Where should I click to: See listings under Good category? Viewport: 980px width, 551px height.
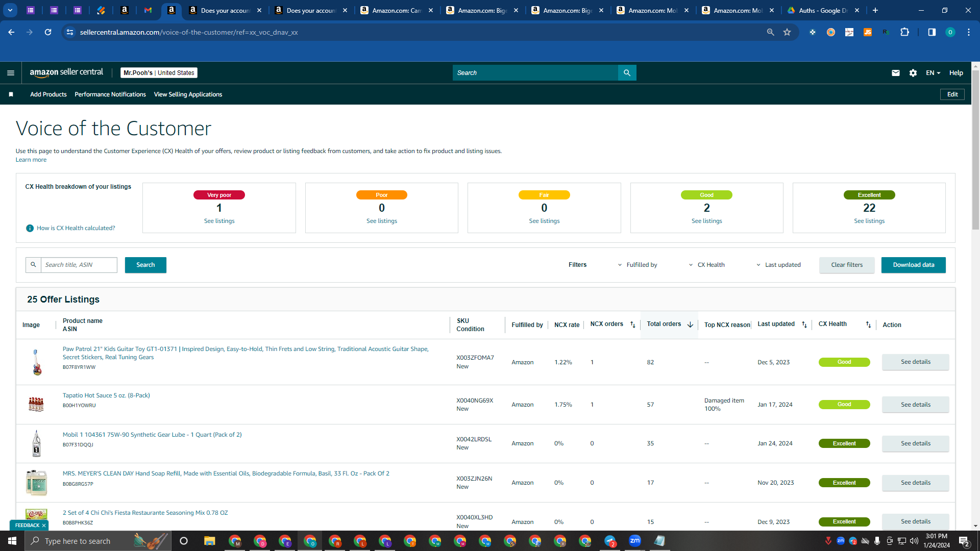pos(707,221)
